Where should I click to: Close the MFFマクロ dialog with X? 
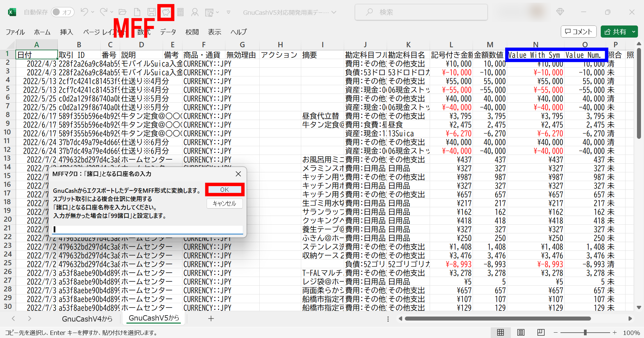(x=238, y=174)
